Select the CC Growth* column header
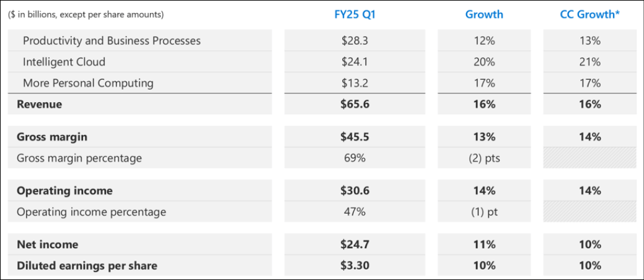The width and height of the screenshot is (644, 280). tap(591, 14)
